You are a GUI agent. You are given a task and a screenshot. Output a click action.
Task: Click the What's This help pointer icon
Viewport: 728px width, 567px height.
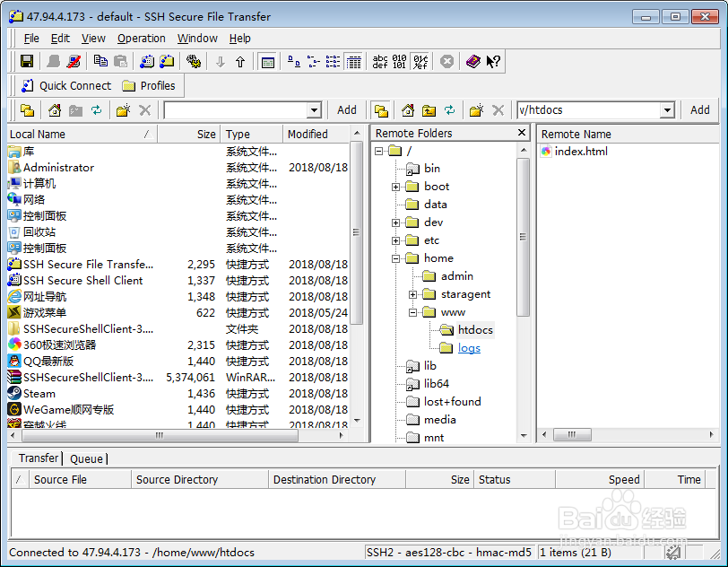point(493,61)
